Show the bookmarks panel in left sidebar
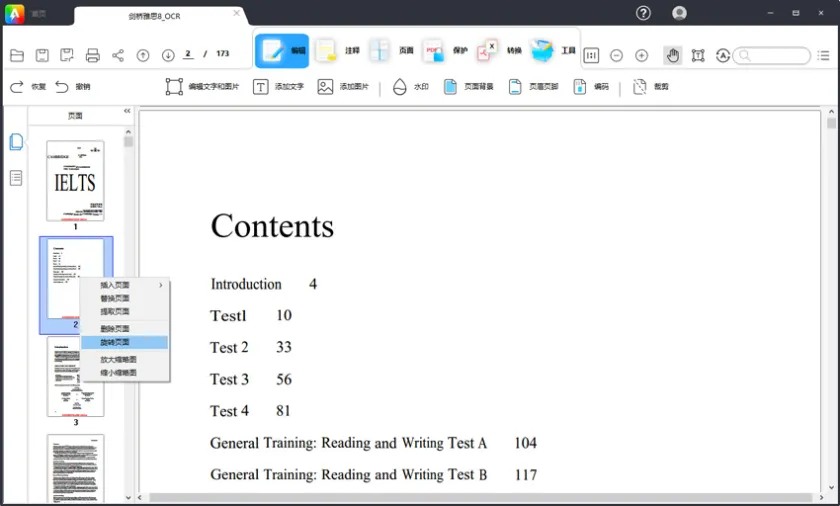This screenshot has width=840, height=506. click(x=16, y=178)
